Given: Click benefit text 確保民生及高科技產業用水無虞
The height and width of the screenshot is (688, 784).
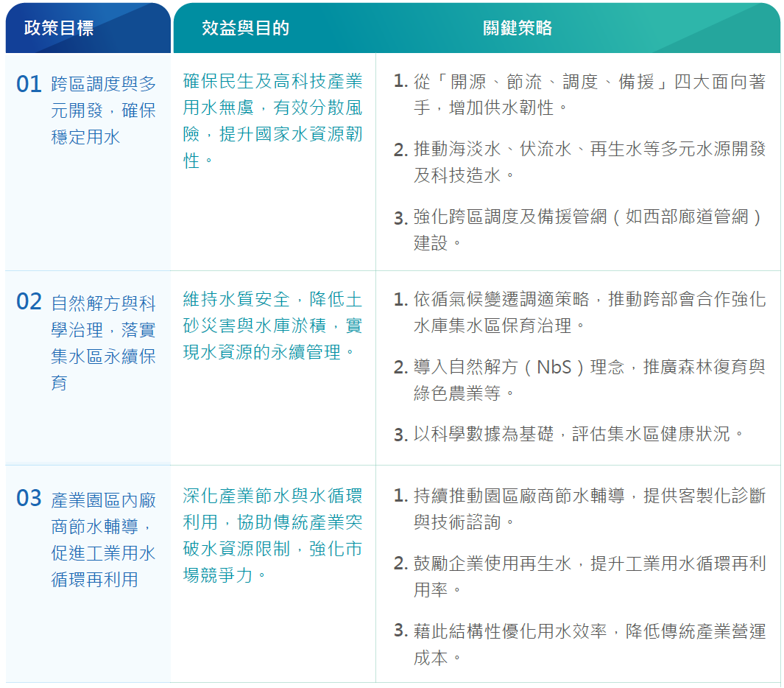Looking at the screenshot, I should [x=272, y=121].
